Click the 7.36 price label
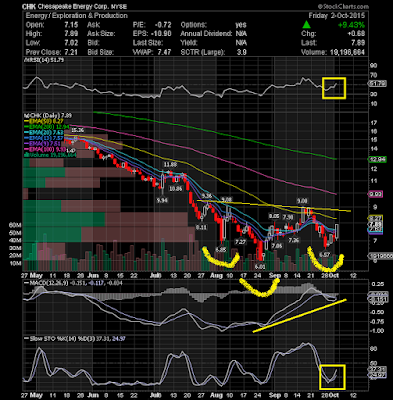 294,240
